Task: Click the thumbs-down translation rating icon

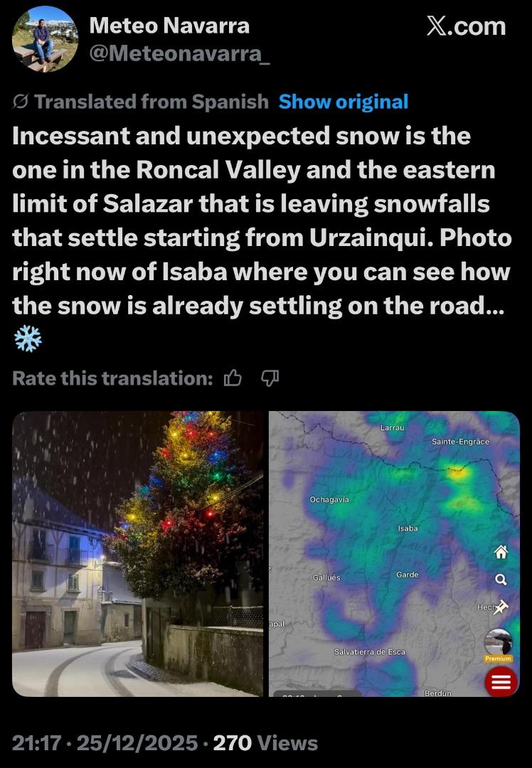Action: (270, 378)
